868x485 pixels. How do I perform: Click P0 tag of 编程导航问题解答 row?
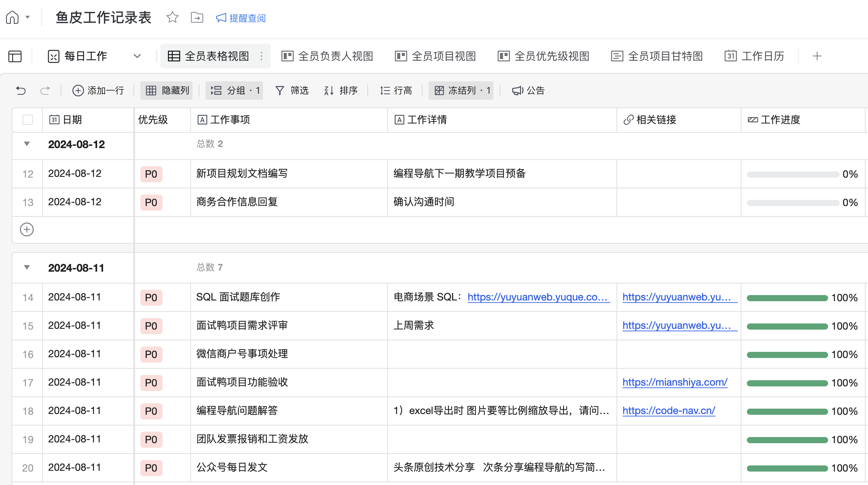(151, 411)
